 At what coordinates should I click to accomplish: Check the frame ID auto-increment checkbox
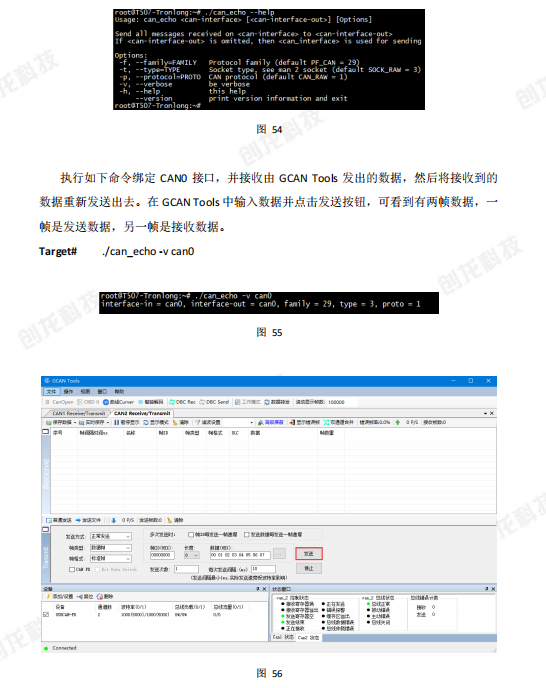(191, 534)
